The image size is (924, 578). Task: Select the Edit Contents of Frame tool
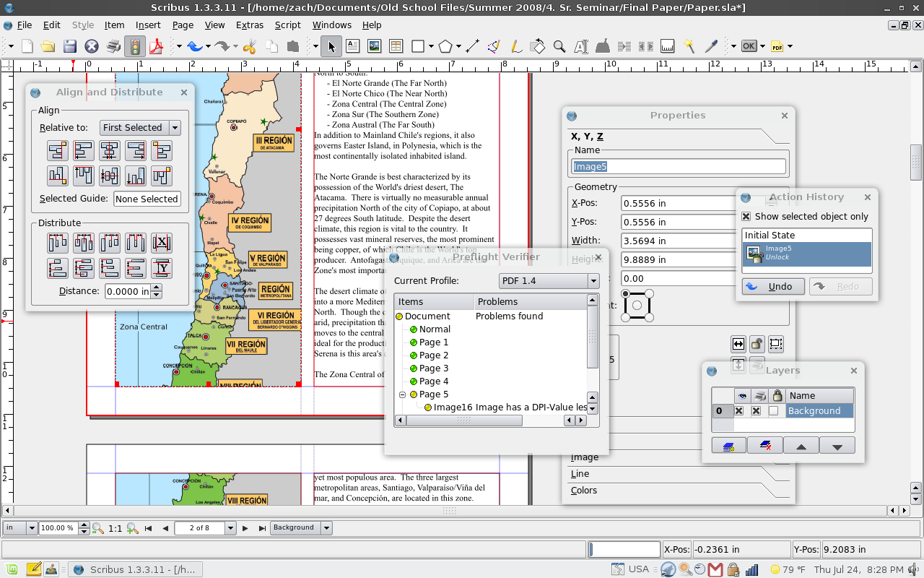(x=582, y=46)
